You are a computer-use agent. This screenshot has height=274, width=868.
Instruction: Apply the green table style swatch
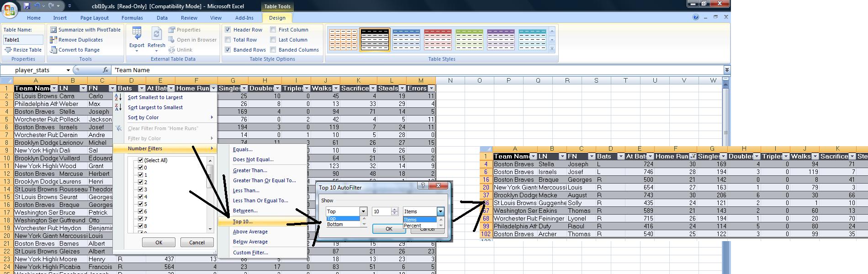[x=469, y=40]
